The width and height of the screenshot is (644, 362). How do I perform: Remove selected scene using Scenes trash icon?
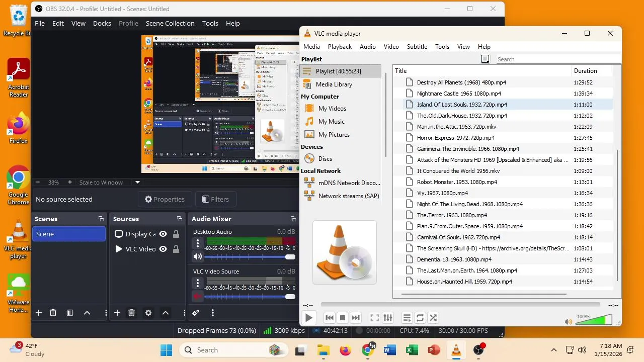53,313
